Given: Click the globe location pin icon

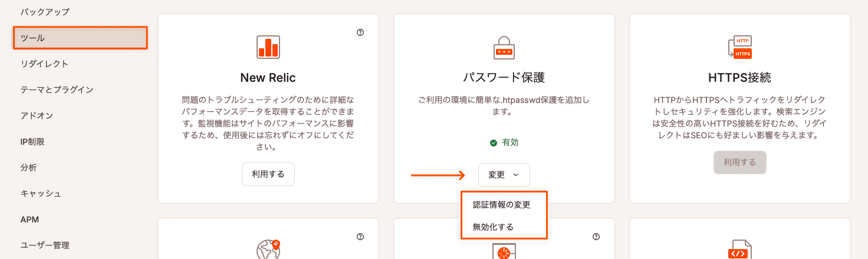Looking at the screenshot, I should [x=268, y=250].
